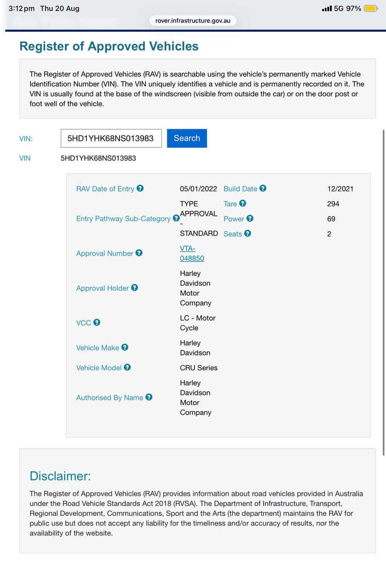The height and width of the screenshot is (588, 386).
Task: Select the date value 05/01/2022
Action: point(198,189)
